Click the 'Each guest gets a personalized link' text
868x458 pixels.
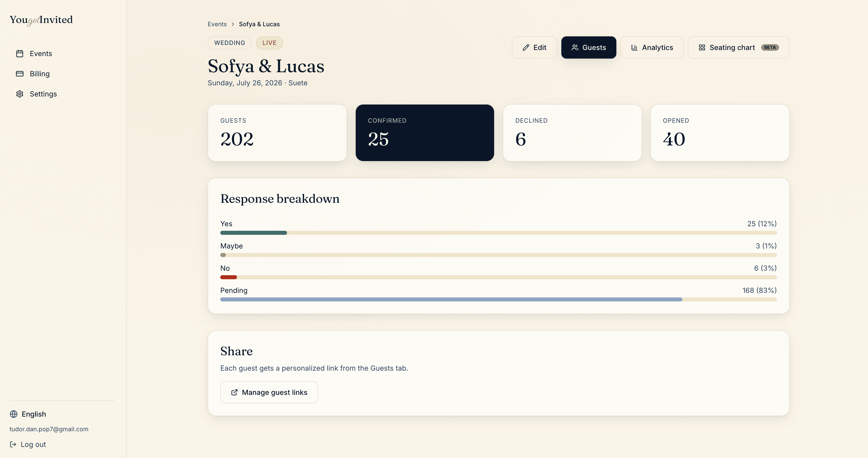[x=314, y=368]
